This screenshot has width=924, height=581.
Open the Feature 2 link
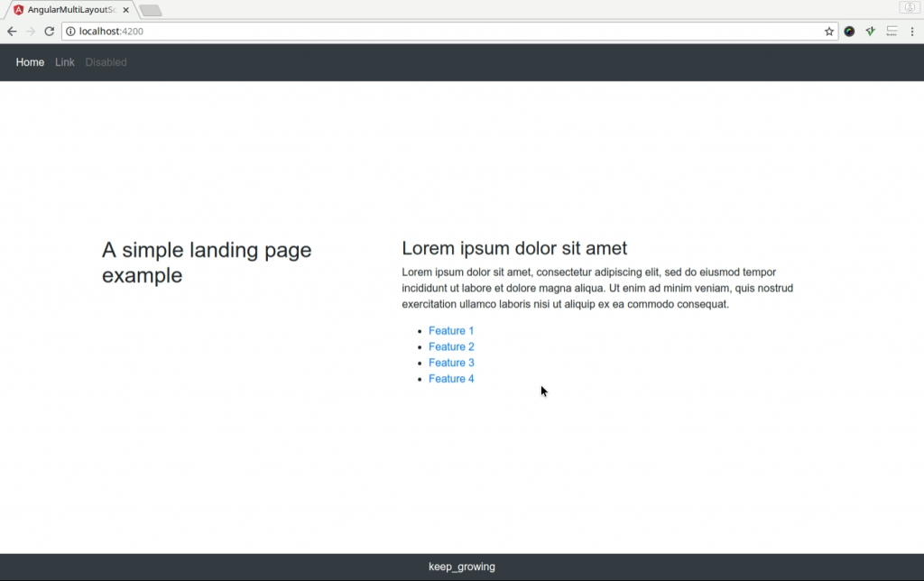[451, 346]
